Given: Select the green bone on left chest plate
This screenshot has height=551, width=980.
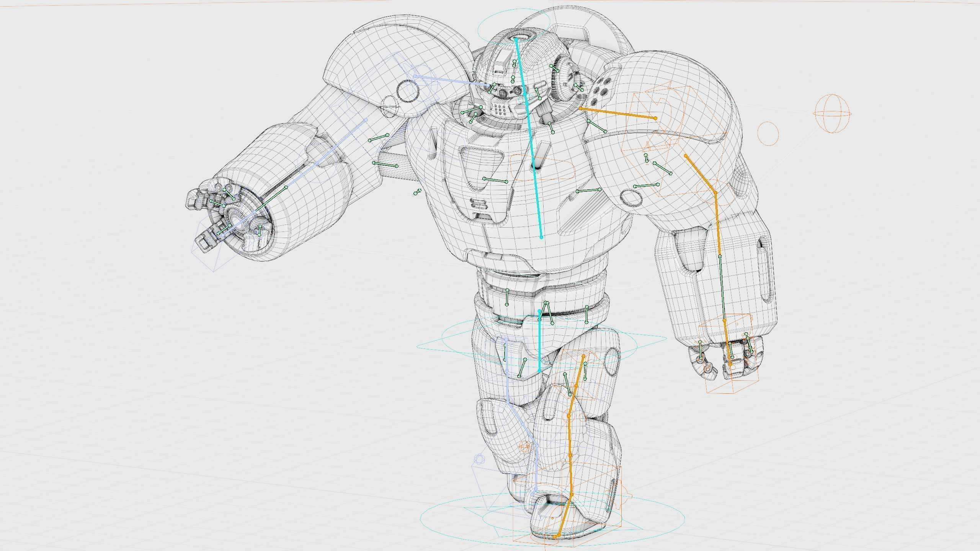Looking at the screenshot, I should click(495, 180).
